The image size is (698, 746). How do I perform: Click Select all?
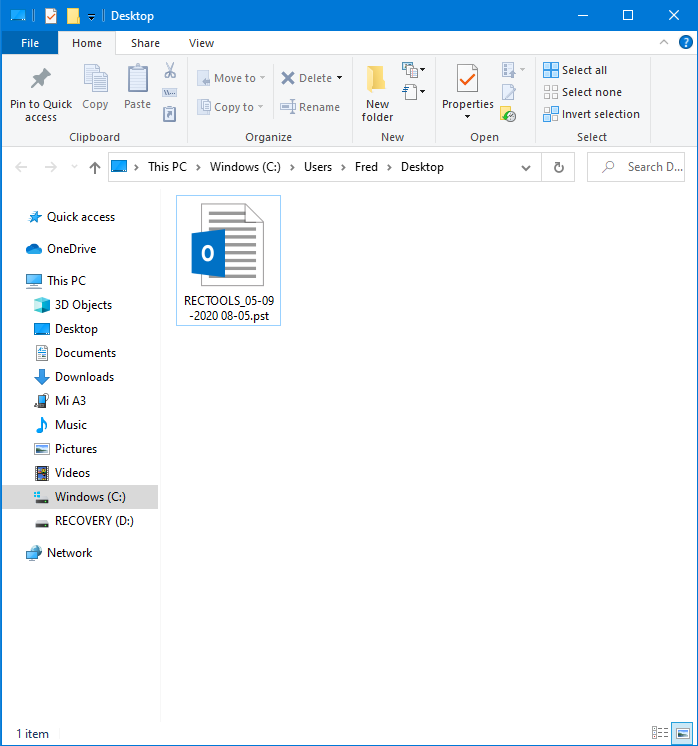click(575, 70)
